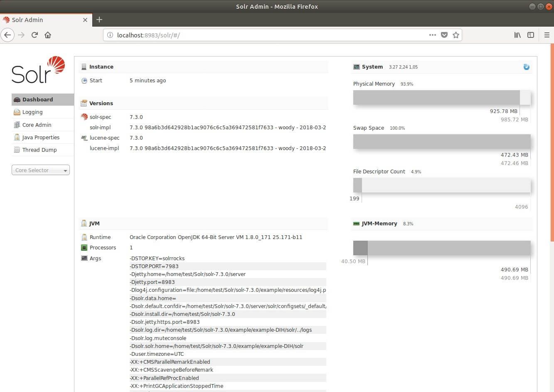Click the System monitor icon
This screenshot has width=554, height=392.
click(x=357, y=67)
